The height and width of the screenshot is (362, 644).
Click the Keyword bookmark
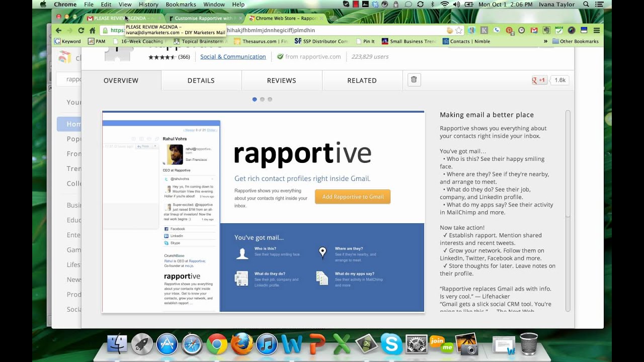[68, 41]
